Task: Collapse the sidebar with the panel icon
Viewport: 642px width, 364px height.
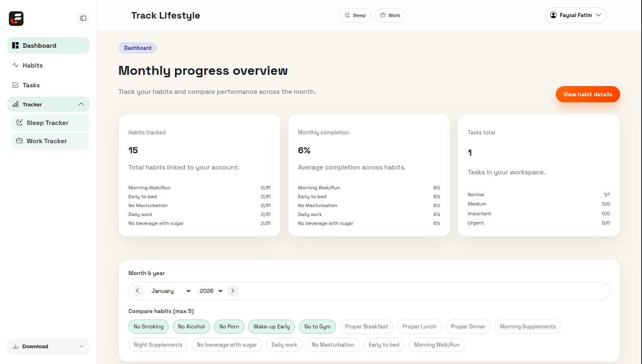Action: 83,18
